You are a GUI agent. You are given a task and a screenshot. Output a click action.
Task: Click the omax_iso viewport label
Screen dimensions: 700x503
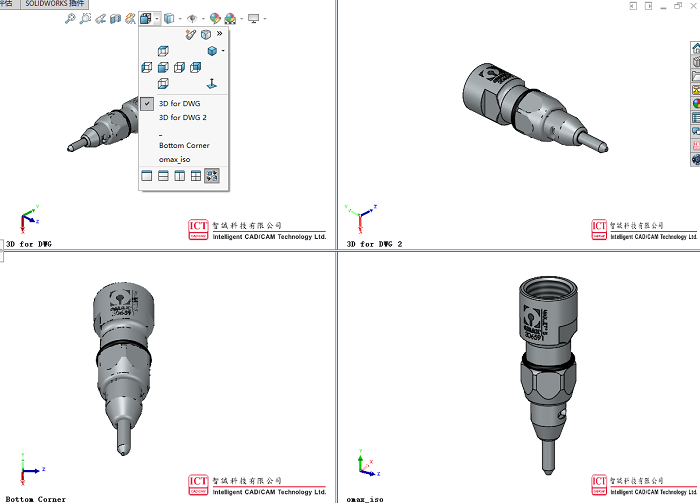pos(365,499)
